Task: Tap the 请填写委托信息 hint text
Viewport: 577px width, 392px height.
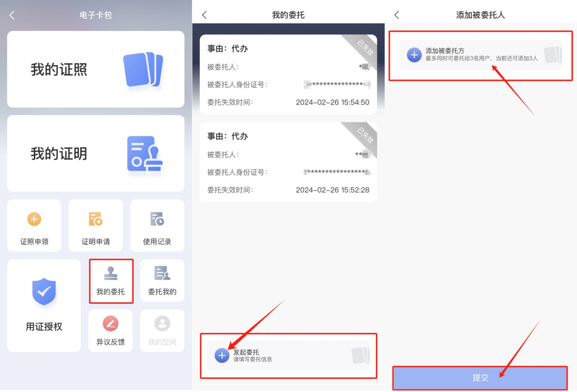Action: 252,360
